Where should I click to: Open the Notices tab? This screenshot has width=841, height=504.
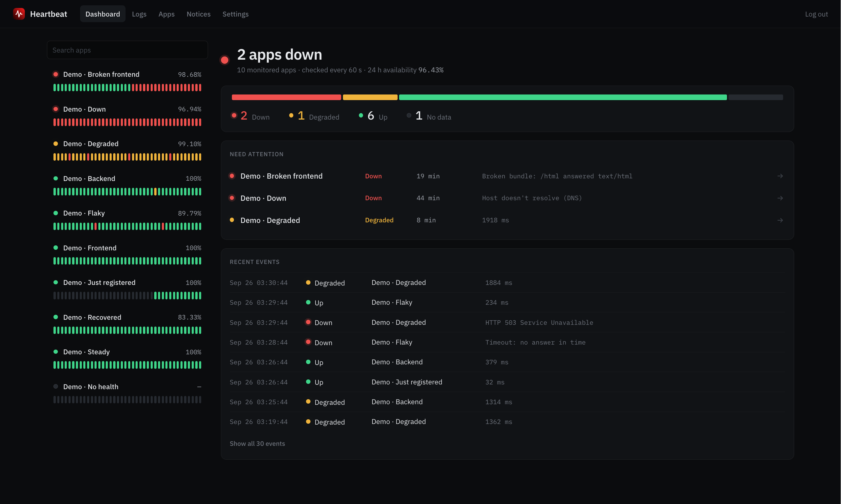[199, 14]
